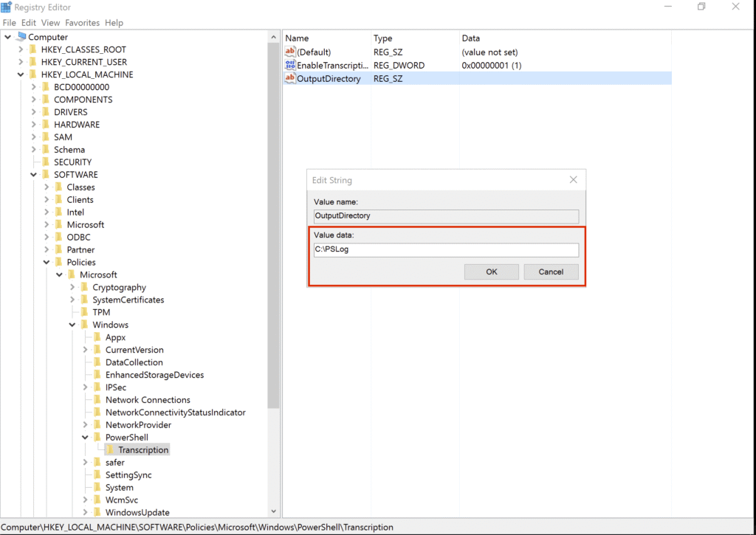Select the Transcription folder icon

(x=110, y=450)
